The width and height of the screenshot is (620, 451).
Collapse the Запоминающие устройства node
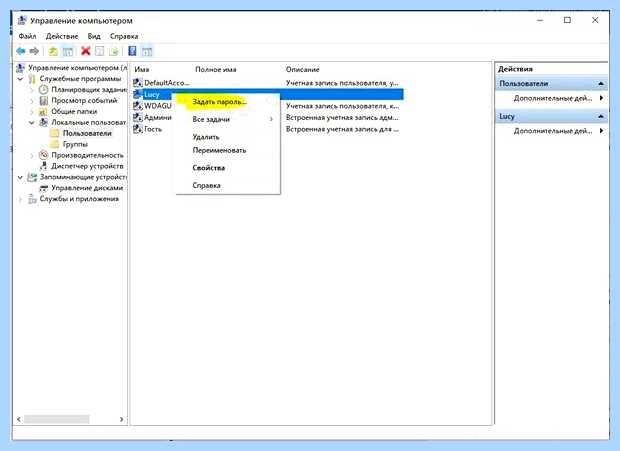pyautogui.click(x=21, y=177)
